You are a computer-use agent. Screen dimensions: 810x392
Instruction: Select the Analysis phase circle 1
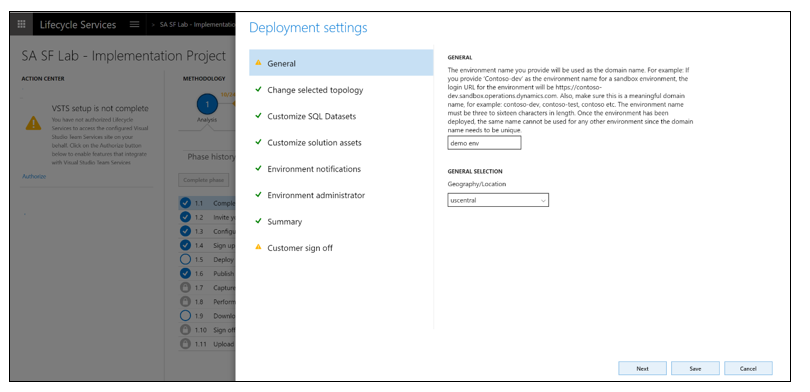pyautogui.click(x=207, y=105)
